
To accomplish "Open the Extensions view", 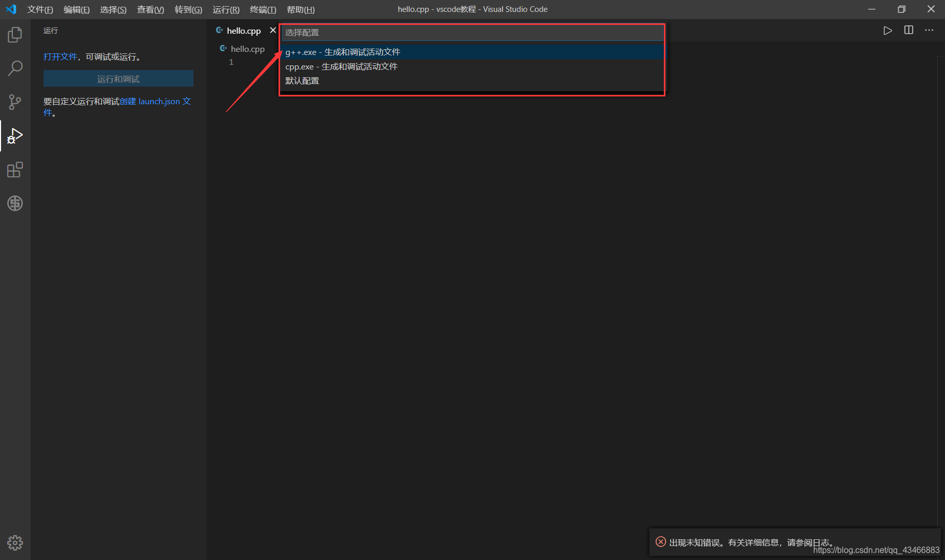I will click(x=15, y=170).
